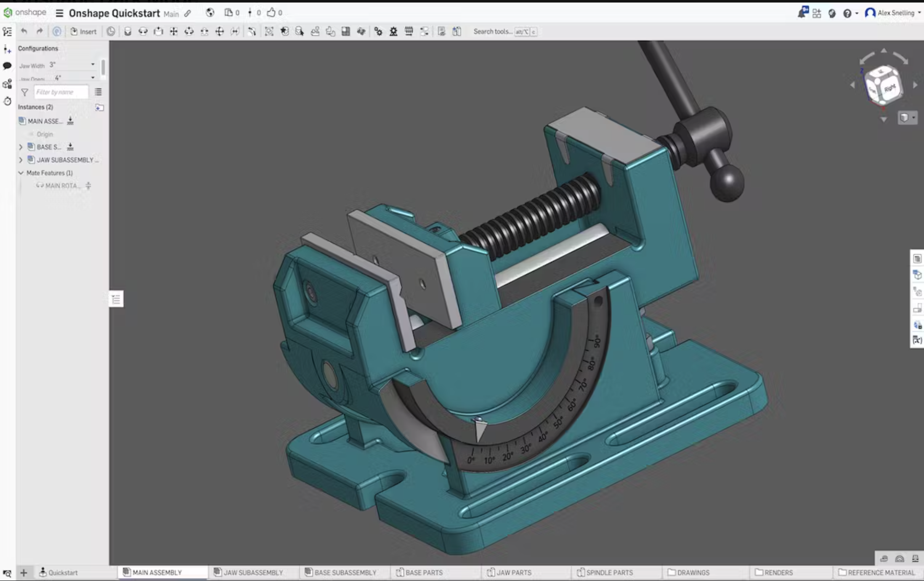Screen dimensions: 924x581
Task: Collapse the Mate Features (1) section
Action: pos(21,173)
